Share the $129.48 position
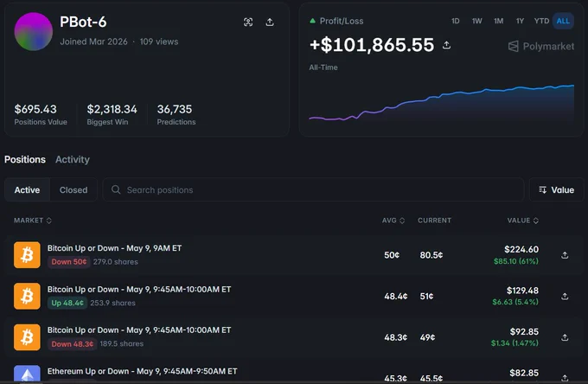The height and width of the screenshot is (384, 588). [565, 297]
